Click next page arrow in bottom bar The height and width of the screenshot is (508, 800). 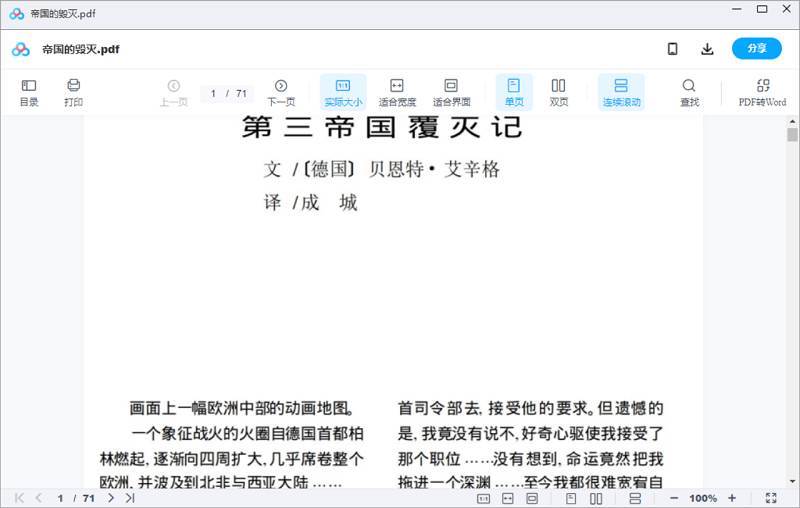point(111,498)
